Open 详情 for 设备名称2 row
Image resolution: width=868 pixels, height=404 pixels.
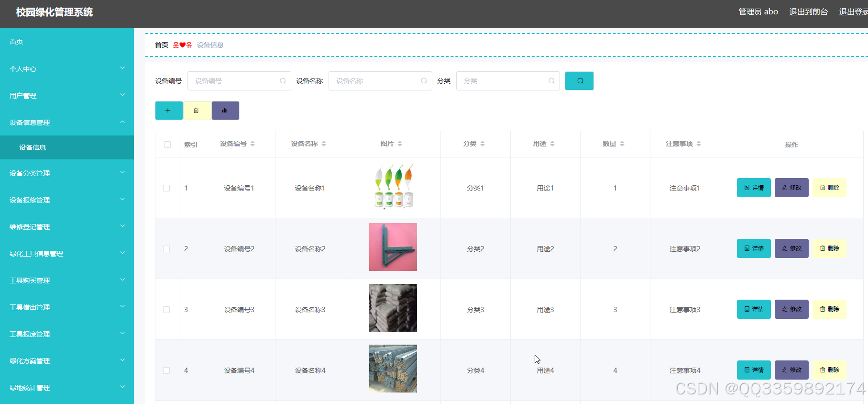pos(754,248)
